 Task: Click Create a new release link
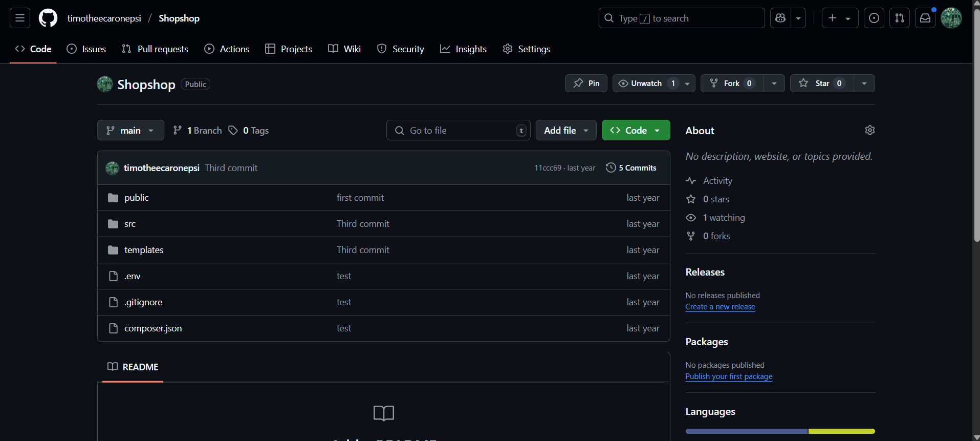720,307
